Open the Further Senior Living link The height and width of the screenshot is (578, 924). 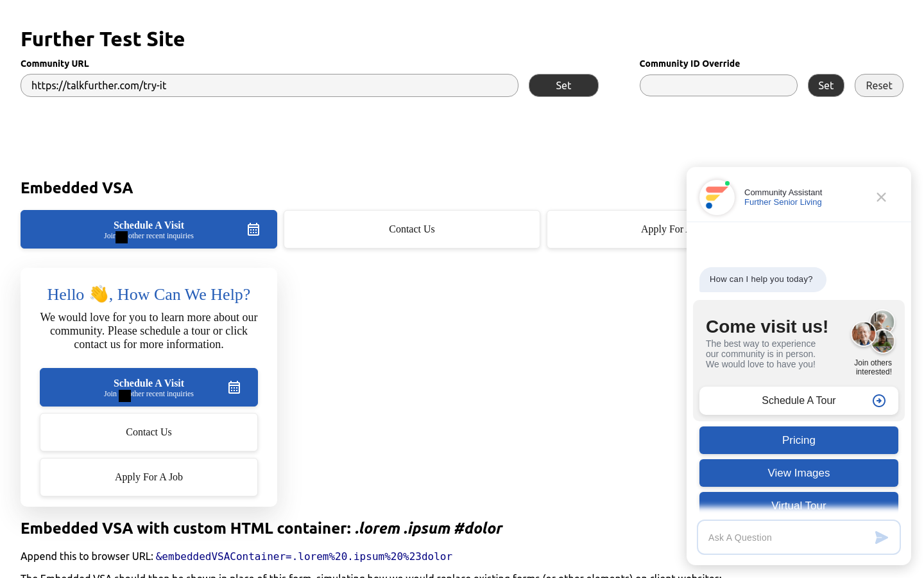(783, 202)
